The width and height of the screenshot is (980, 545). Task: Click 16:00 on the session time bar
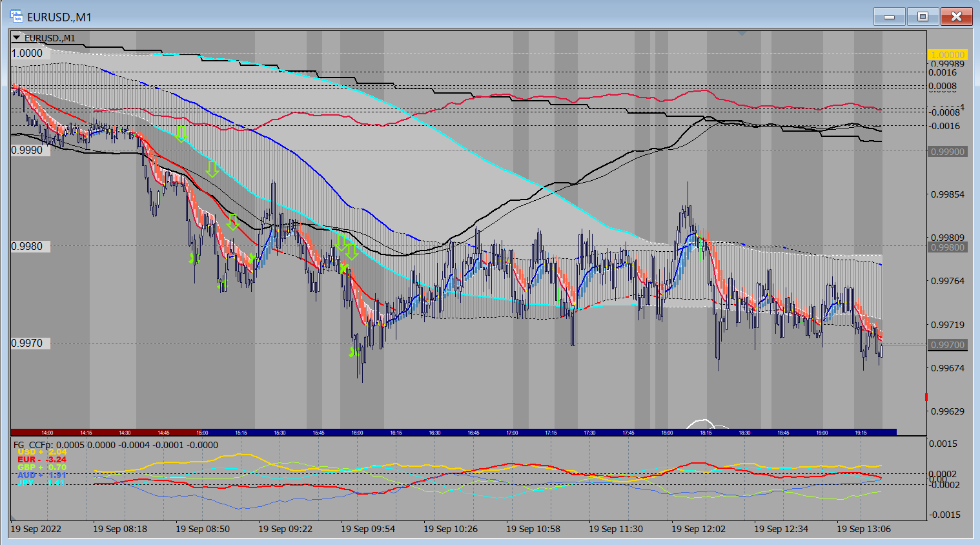357,433
